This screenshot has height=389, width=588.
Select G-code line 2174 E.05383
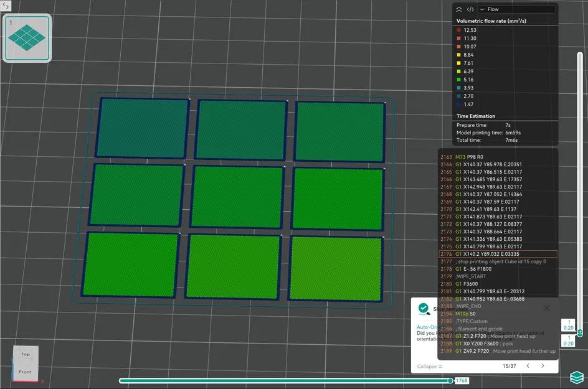(x=498, y=239)
